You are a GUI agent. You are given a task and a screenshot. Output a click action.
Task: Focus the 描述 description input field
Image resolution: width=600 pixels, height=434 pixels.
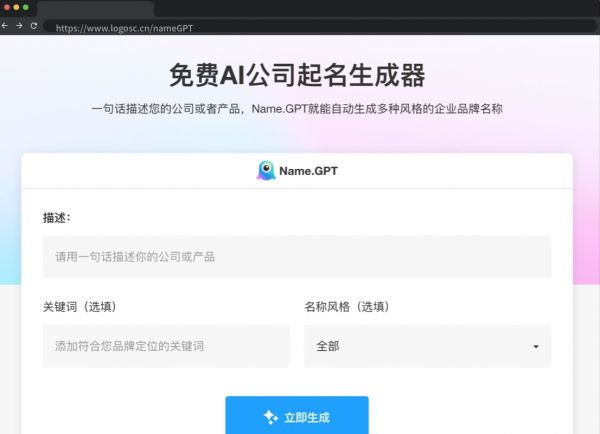point(297,256)
